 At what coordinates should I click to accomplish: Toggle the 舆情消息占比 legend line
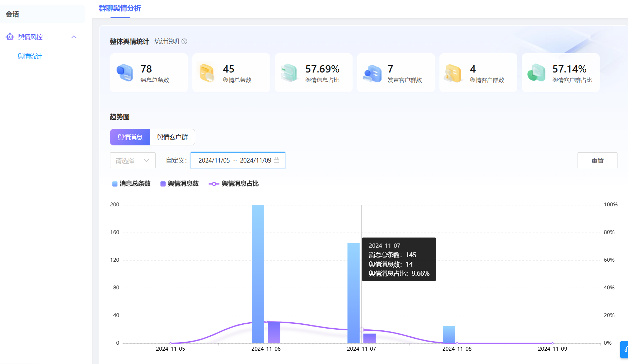[233, 184]
